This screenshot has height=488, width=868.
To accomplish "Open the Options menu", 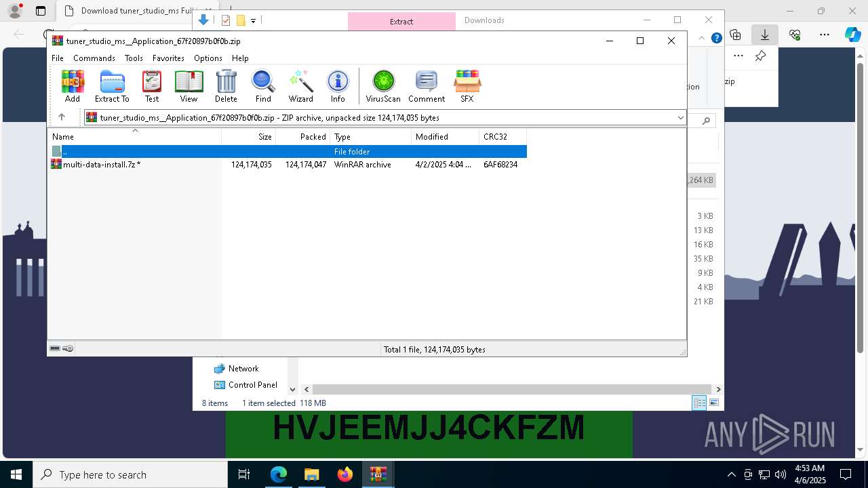I will [208, 58].
